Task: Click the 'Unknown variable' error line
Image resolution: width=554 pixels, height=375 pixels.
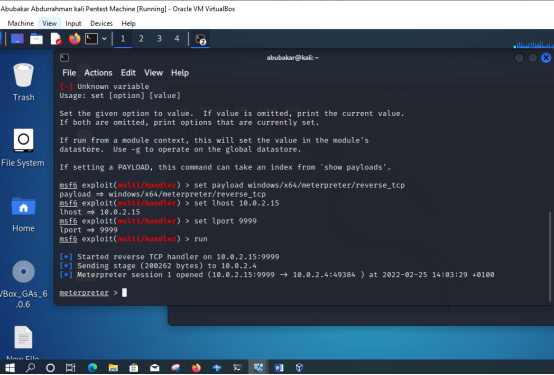Action: [104, 87]
